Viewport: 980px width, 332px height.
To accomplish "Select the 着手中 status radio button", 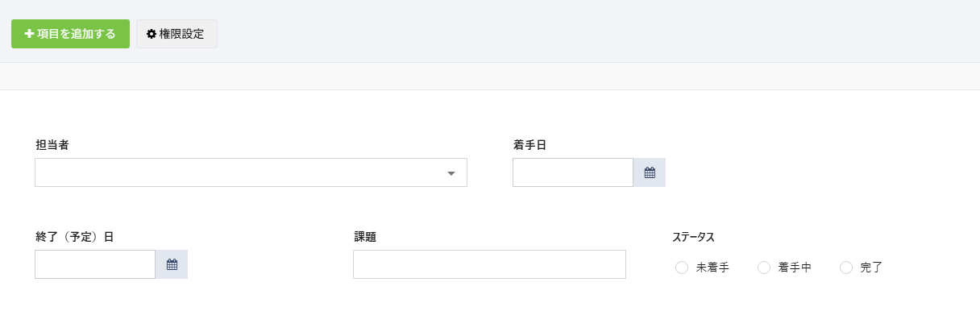I will tap(764, 268).
